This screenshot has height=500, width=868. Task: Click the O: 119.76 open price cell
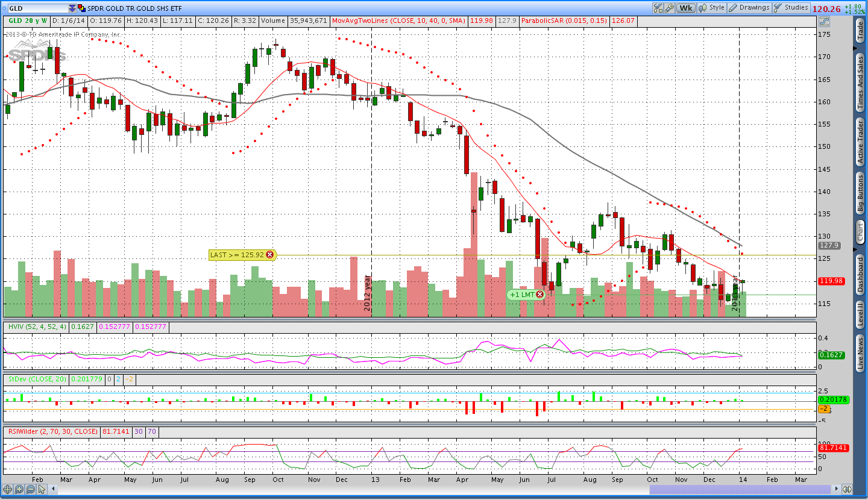tap(105, 20)
